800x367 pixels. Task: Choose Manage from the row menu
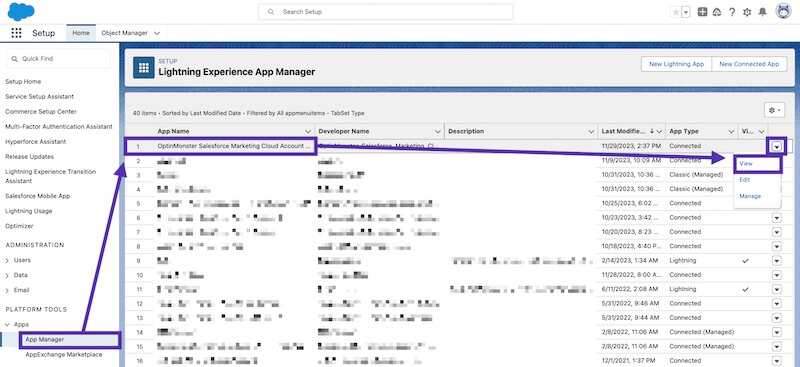tap(750, 196)
